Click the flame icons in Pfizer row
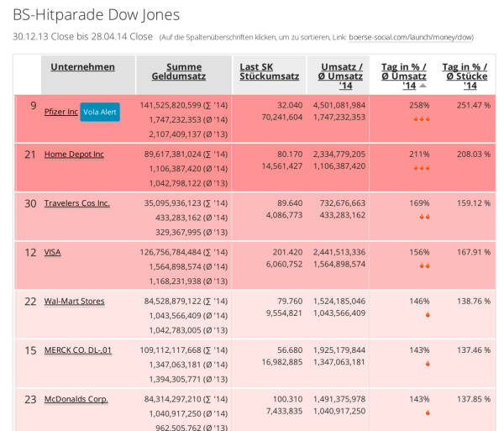This screenshot has width=504, height=431. click(x=419, y=119)
